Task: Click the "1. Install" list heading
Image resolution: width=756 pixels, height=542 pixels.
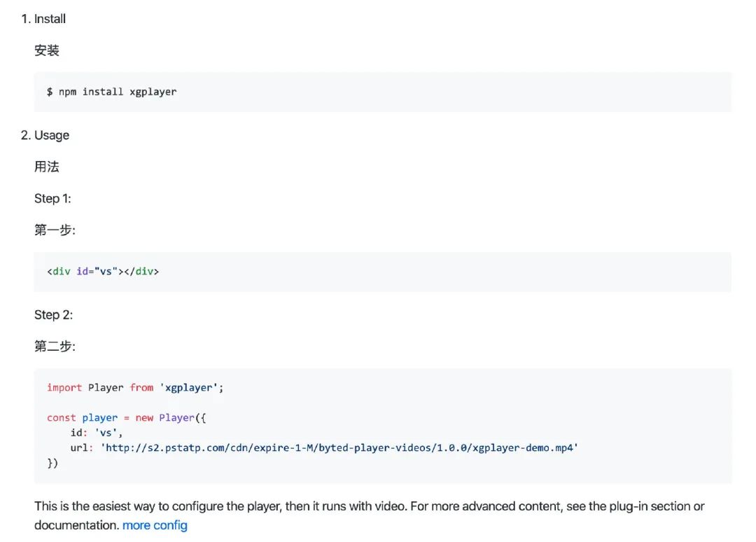Action: coord(43,19)
